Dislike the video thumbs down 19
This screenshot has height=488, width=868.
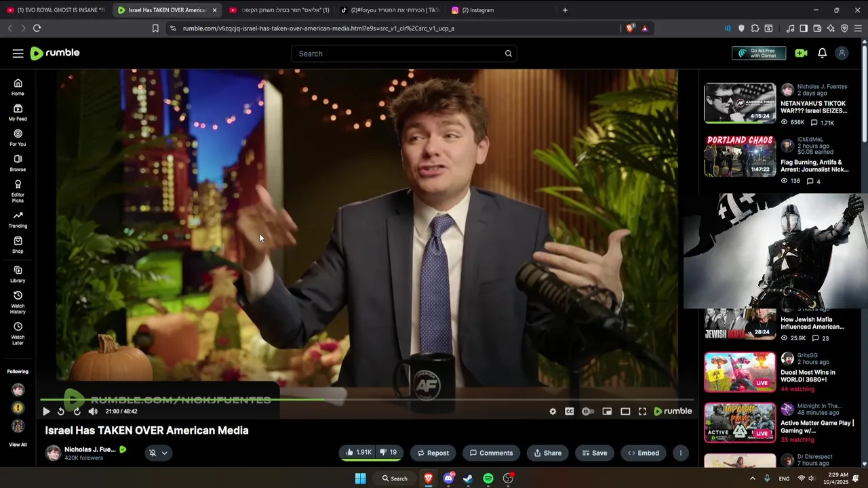(389, 453)
